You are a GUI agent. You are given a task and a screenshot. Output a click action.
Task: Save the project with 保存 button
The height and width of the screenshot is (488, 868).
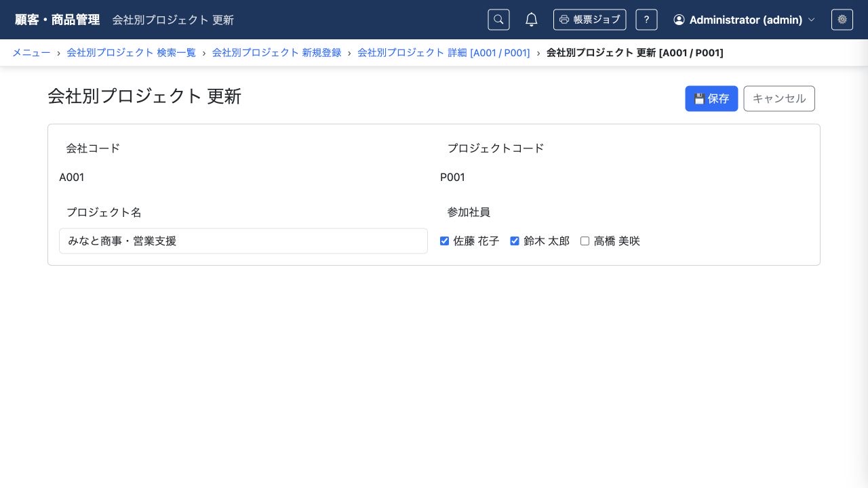coord(711,99)
